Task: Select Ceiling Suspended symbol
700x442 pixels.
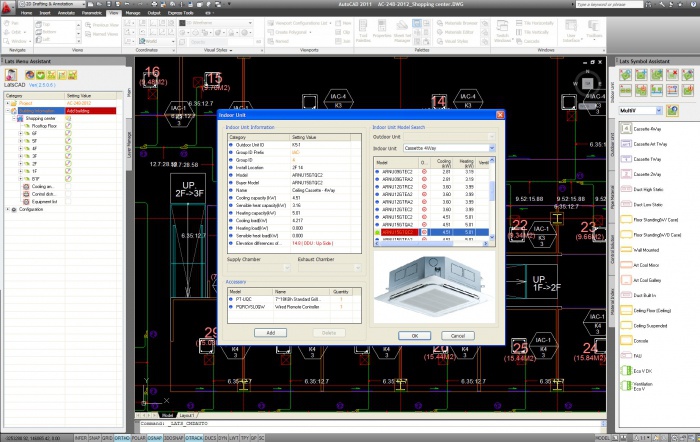Action: [x=644, y=325]
